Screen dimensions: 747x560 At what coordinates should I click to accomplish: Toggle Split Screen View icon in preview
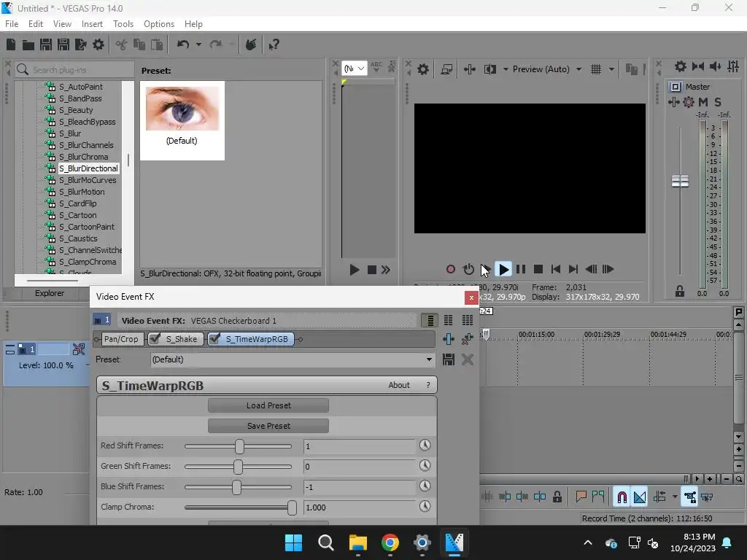[489, 69]
